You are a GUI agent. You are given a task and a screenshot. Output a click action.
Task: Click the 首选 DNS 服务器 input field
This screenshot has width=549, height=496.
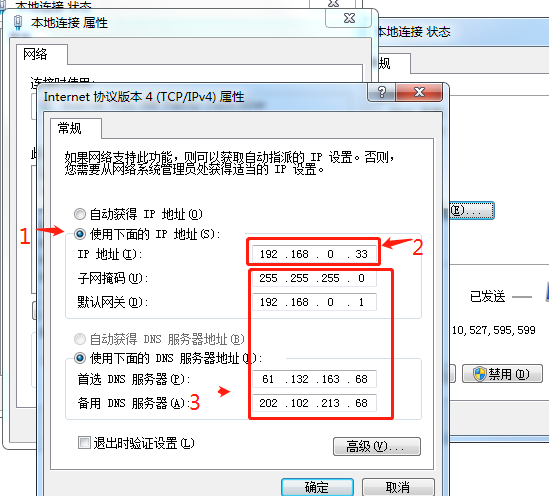pyautogui.click(x=314, y=379)
